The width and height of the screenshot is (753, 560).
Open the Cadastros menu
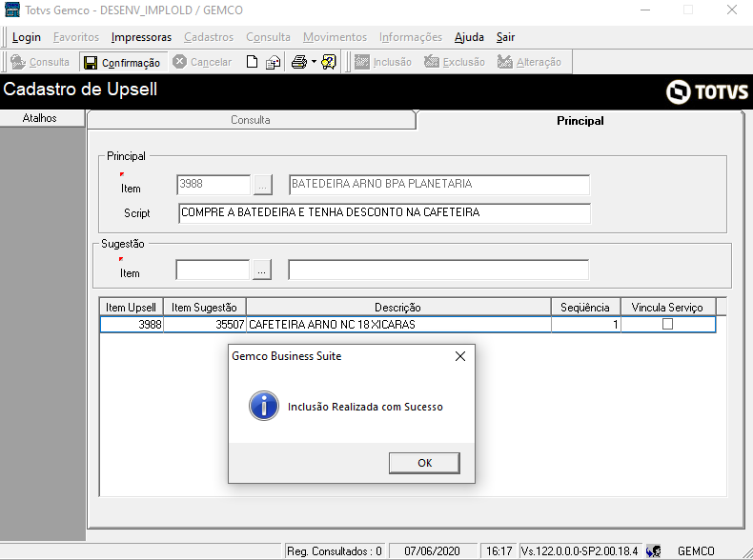pyautogui.click(x=209, y=37)
